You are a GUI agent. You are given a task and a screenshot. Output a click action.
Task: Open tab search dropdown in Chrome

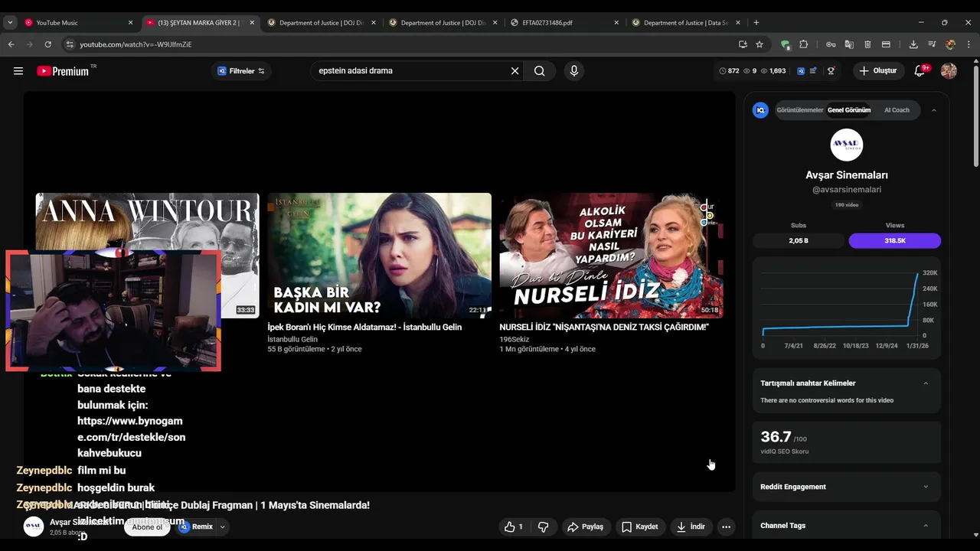[10, 23]
